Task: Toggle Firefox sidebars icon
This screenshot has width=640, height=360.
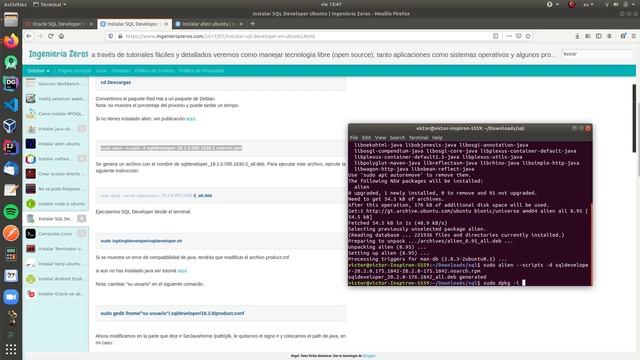Action: pos(598,36)
